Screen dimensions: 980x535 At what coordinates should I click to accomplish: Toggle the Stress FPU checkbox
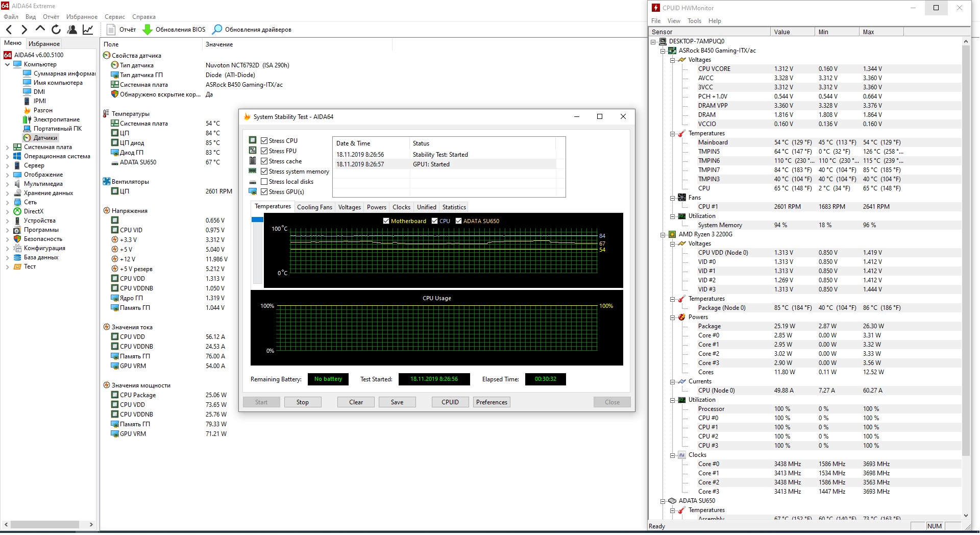pyautogui.click(x=264, y=151)
